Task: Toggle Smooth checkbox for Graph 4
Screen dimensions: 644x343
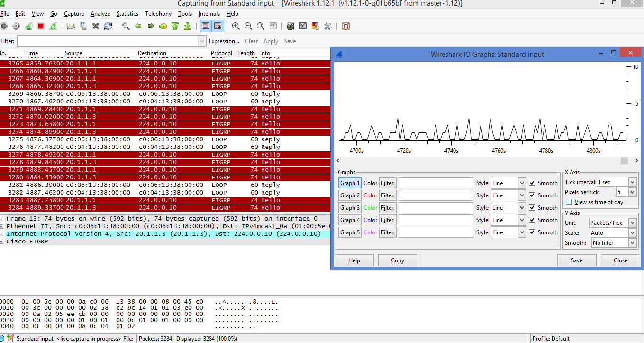Action: coord(532,220)
